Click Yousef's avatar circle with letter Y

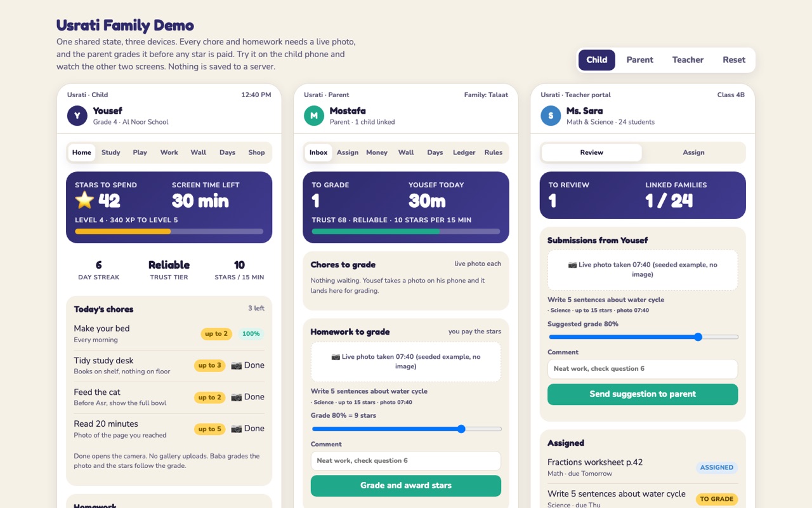(77, 116)
